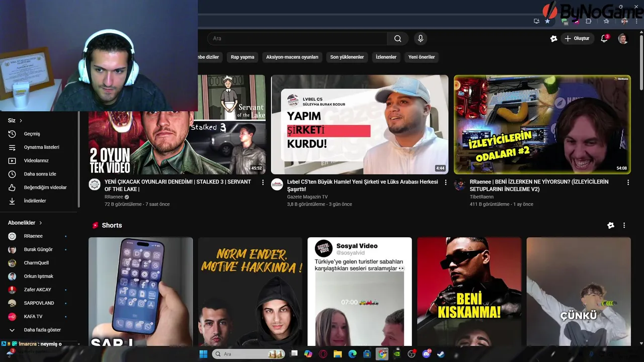644x362 pixels.
Task: Select the Yeni öneriler chip
Action: [x=422, y=57]
